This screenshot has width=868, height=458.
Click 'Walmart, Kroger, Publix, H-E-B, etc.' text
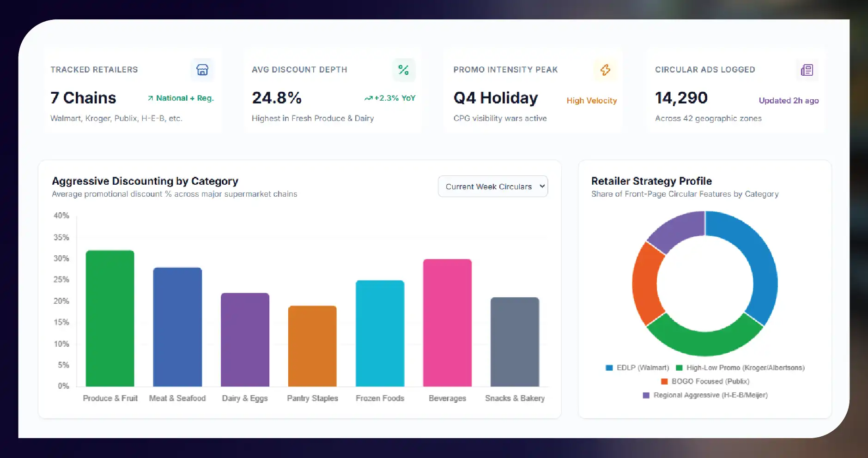116,119
